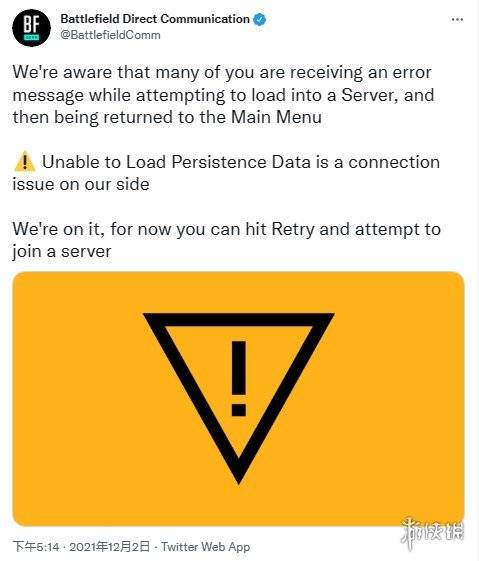479x561 pixels.
Task: Open the tweet timestamp 下午5:14
Action: (35, 547)
